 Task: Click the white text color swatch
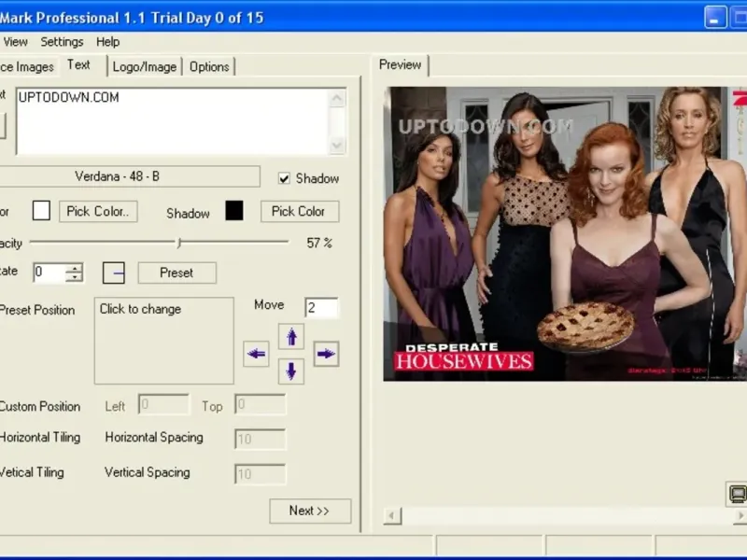click(41, 211)
